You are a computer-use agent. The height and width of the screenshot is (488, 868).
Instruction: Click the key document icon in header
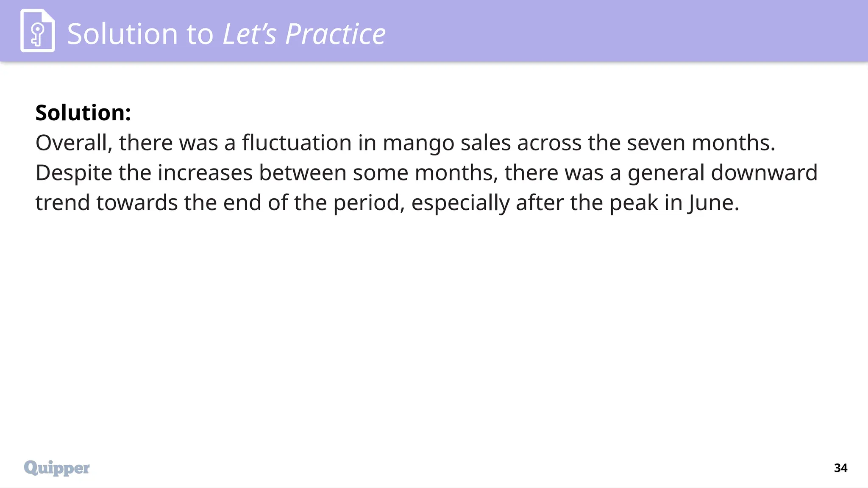37,30
